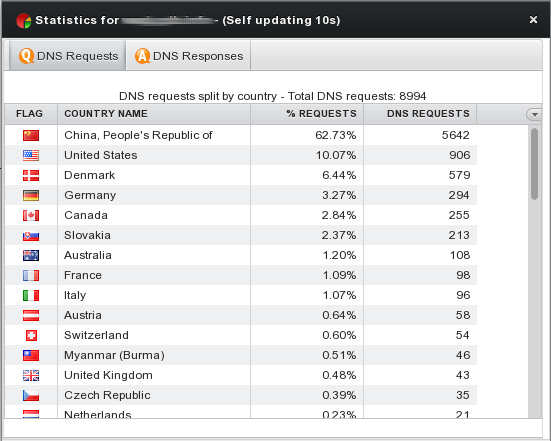The image size is (551, 441).
Task: Click the Germany flag icon
Action: (x=31, y=195)
